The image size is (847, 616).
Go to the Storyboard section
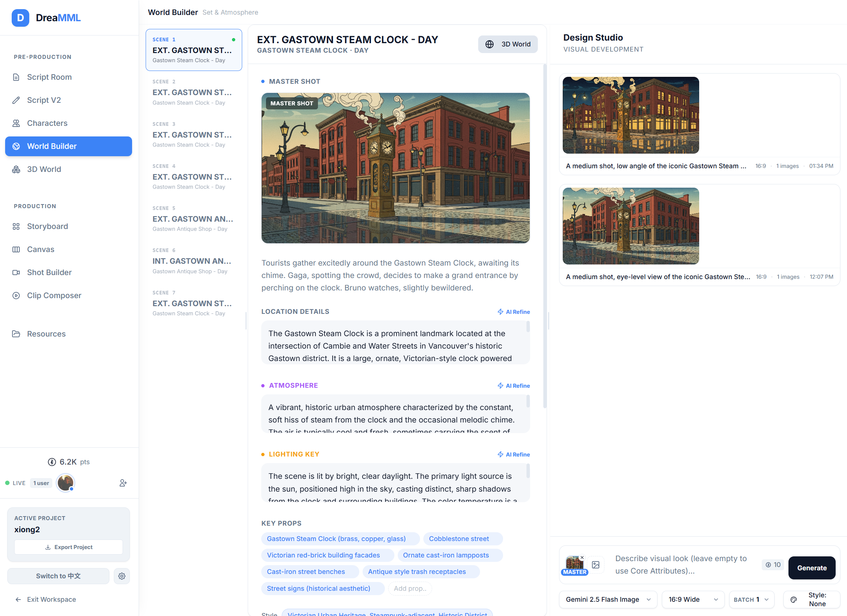click(48, 226)
